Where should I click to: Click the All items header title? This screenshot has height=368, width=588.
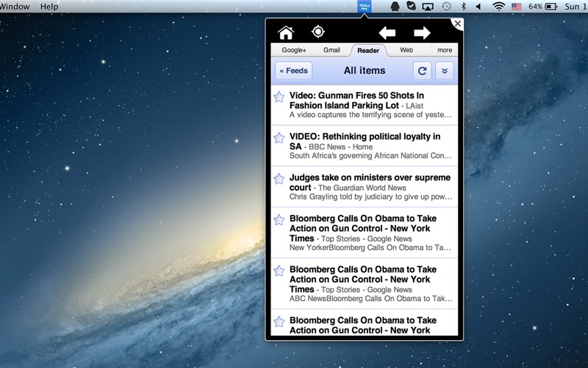point(365,71)
